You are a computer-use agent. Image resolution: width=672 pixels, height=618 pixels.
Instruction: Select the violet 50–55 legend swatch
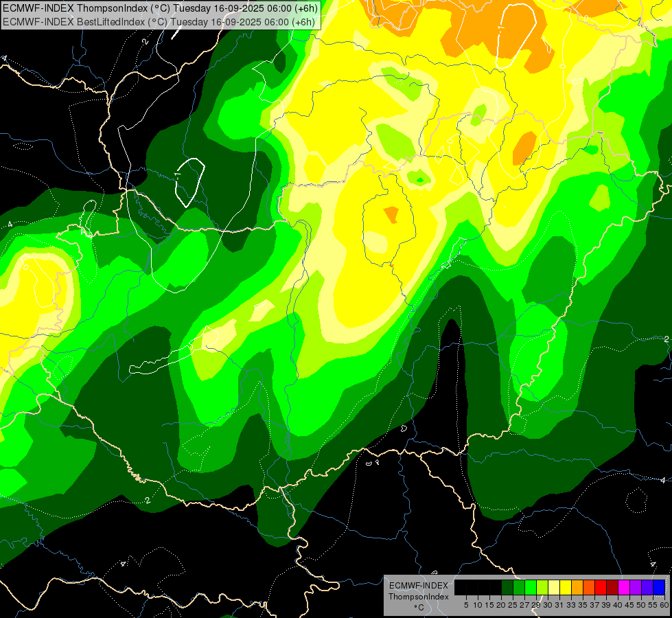pyautogui.click(x=647, y=587)
